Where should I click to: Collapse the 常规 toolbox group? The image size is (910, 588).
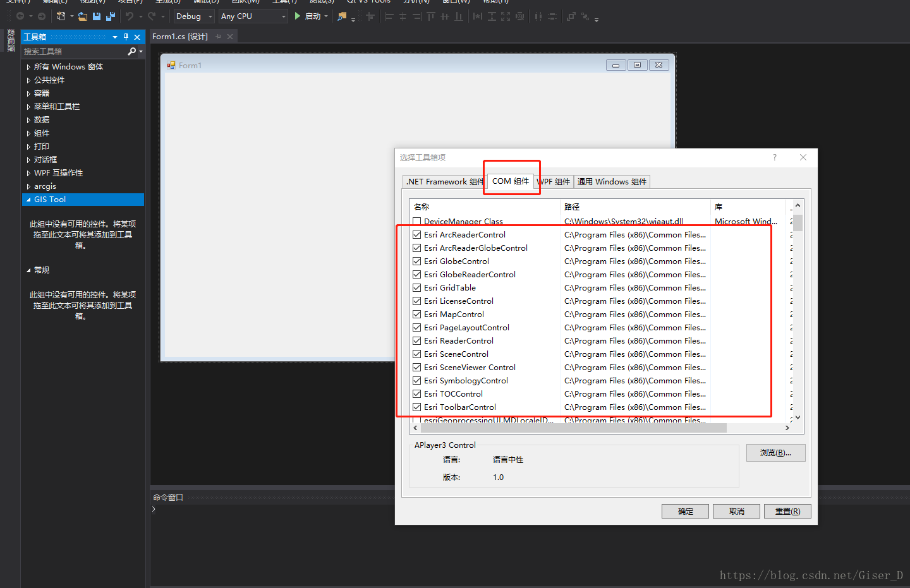click(x=28, y=270)
